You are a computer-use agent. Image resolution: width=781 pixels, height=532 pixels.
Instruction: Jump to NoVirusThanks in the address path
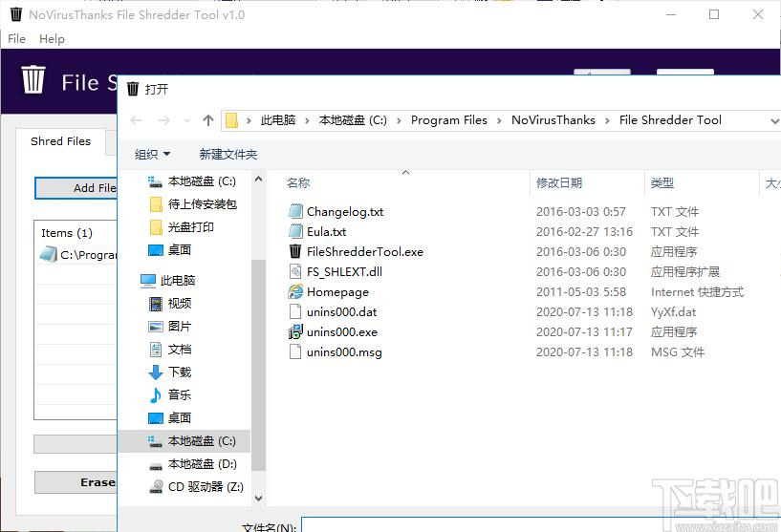[553, 120]
